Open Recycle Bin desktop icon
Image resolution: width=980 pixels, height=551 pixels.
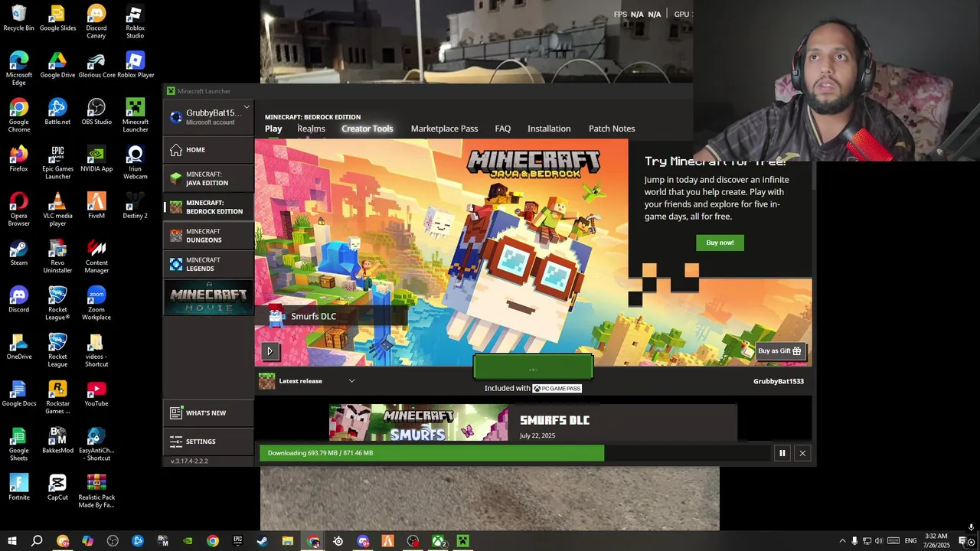[x=18, y=18]
